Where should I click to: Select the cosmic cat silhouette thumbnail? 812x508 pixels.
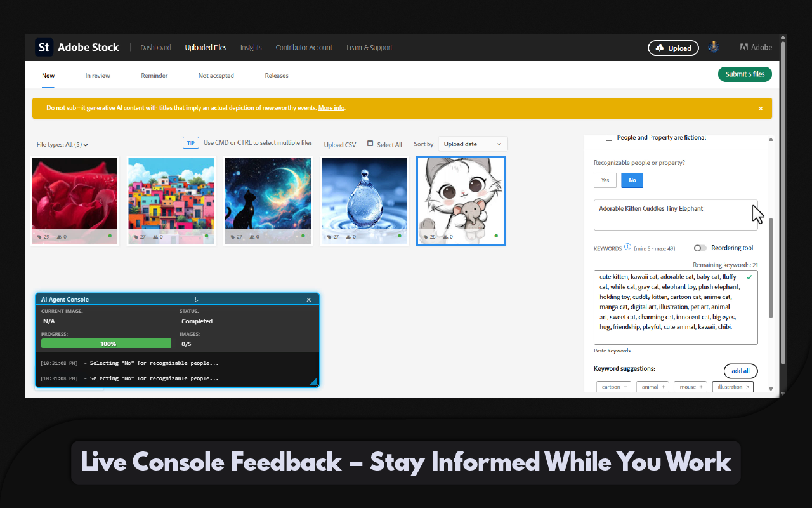click(268, 201)
